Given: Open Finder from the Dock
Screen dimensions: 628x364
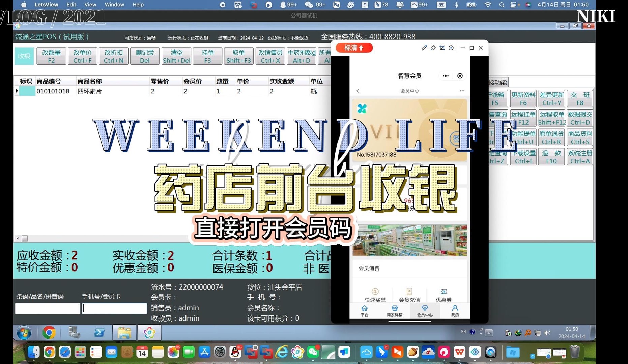Looking at the screenshot, I should point(33,352).
